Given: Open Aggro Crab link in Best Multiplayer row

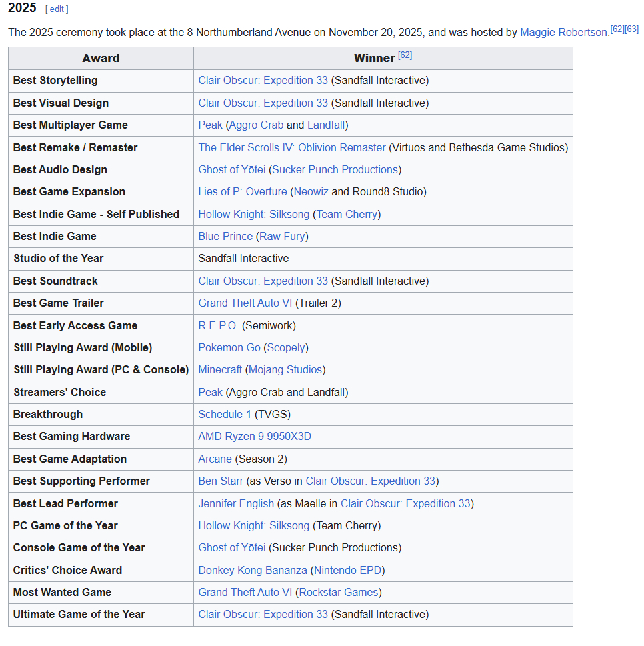Looking at the screenshot, I should 256,125.
